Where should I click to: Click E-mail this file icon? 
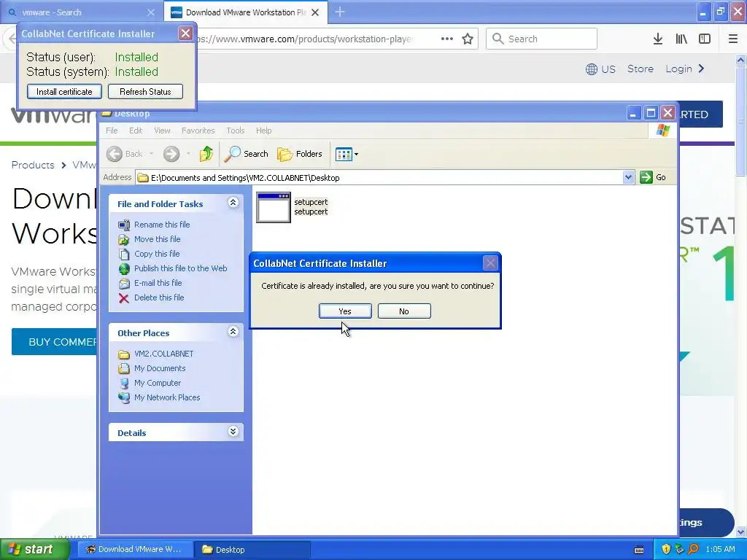coord(124,284)
